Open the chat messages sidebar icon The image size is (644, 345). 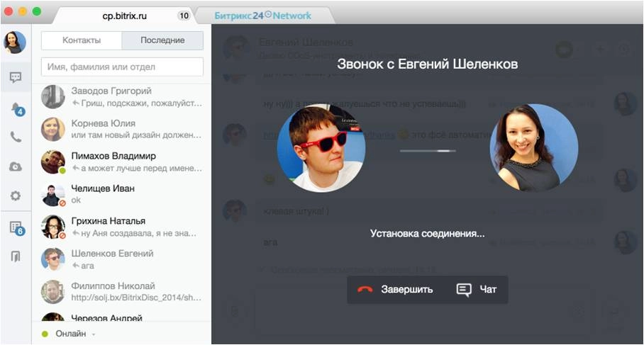click(15, 77)
